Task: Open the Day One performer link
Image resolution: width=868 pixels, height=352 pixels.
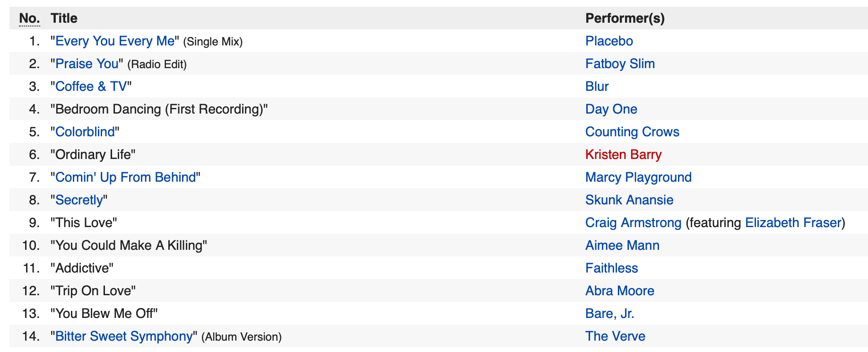Action: [611, 109]
